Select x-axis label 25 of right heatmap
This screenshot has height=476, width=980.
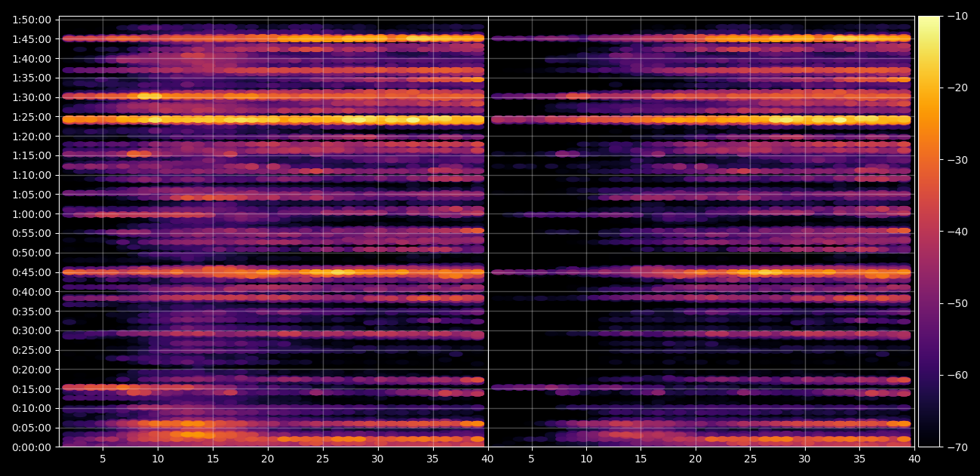tap(750, 458)
